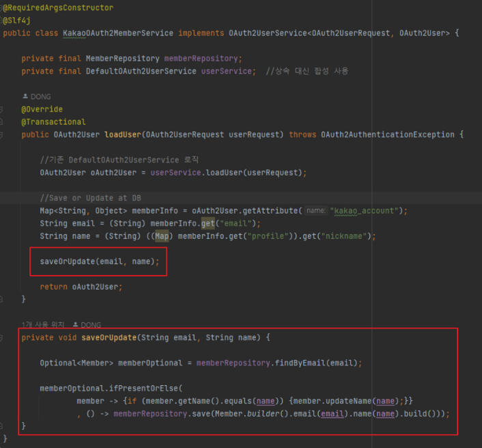482x448 pixels.
Task: Click the memberOptional variable declaration
Action: (x=150, y=363)
